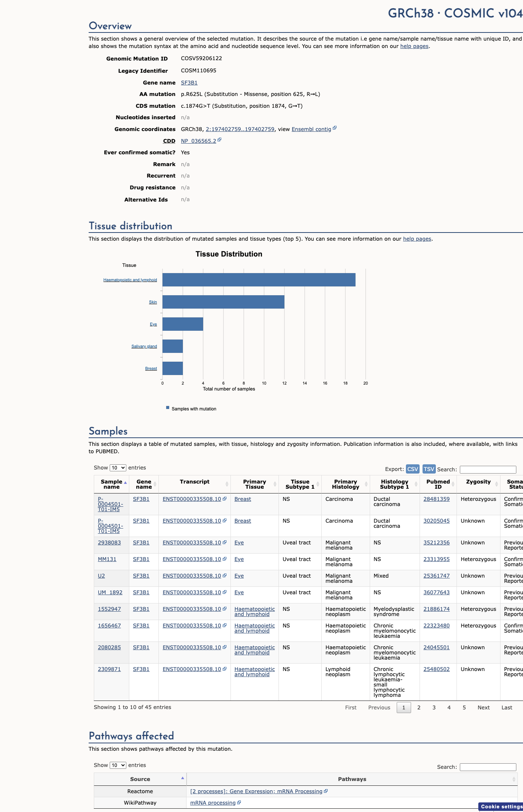Click the Haematopoietic and lymphoid bar in chart
This screenshot has width=523, height=812.
click(259, 280)
